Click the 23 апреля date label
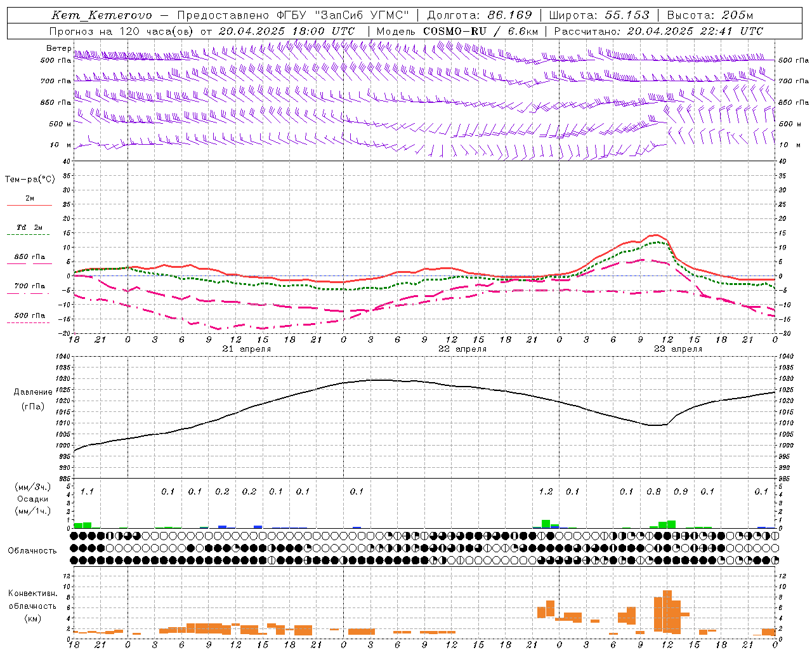812x650 pixels. [678, 349]
